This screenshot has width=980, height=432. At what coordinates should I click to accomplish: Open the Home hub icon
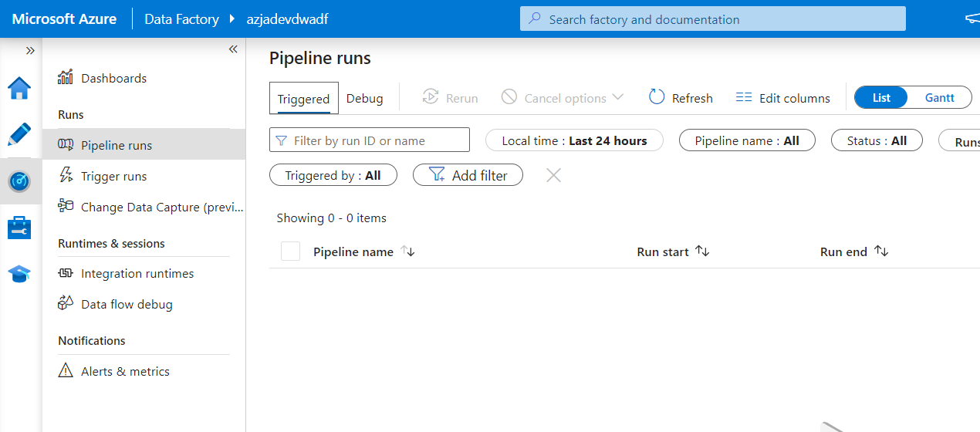click(19, 89)
